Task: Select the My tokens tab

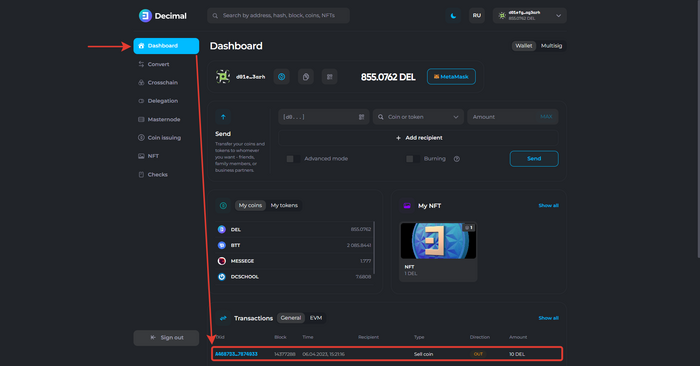Action: point(284,205)
